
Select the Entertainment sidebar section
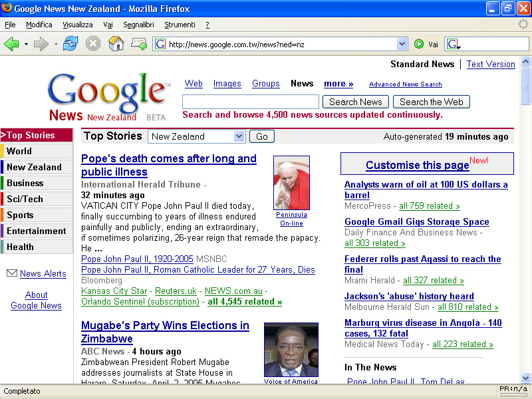(x=37, y=231)
